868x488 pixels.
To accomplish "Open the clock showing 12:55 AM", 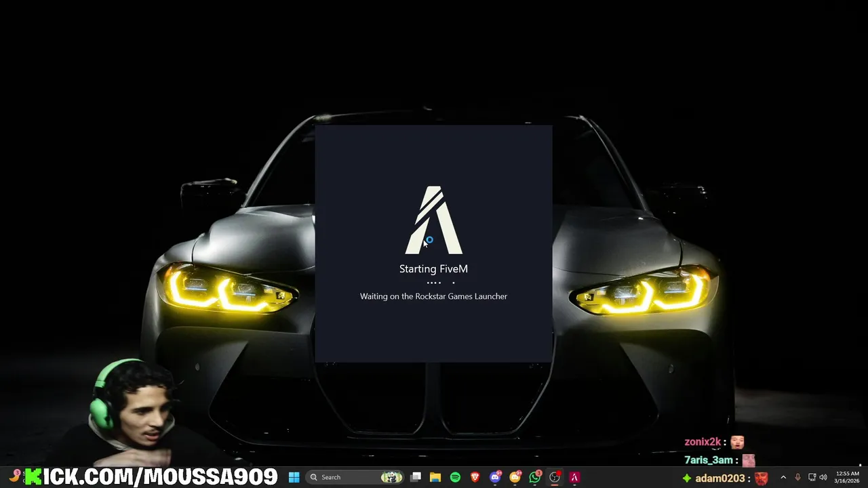I will click(847, 477).
